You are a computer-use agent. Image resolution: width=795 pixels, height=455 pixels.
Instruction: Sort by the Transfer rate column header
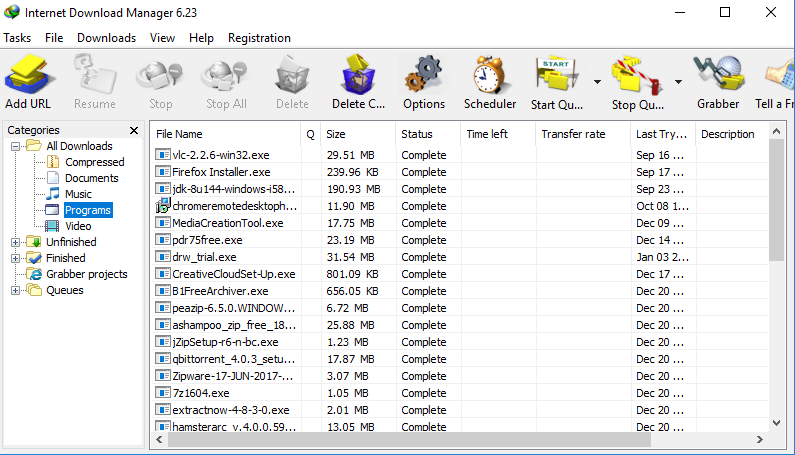[x=583, y=134]
